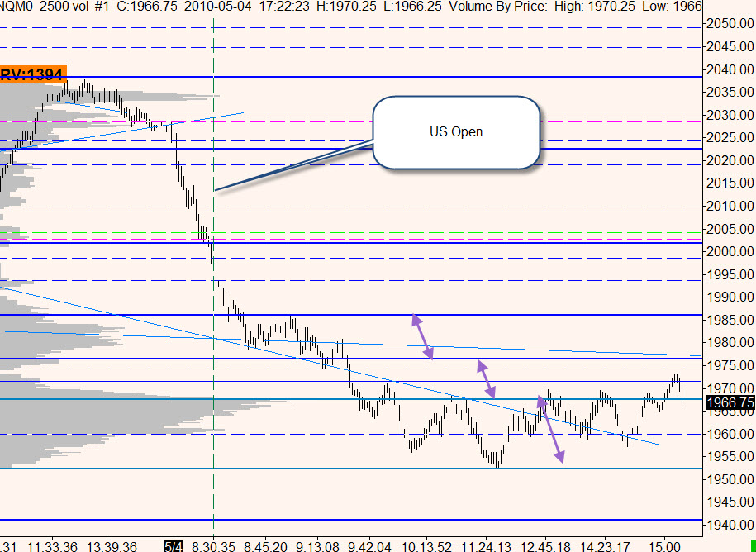Click the 17:22:23 time in the header
Screen dimensions: 756x552
[284, 7]
